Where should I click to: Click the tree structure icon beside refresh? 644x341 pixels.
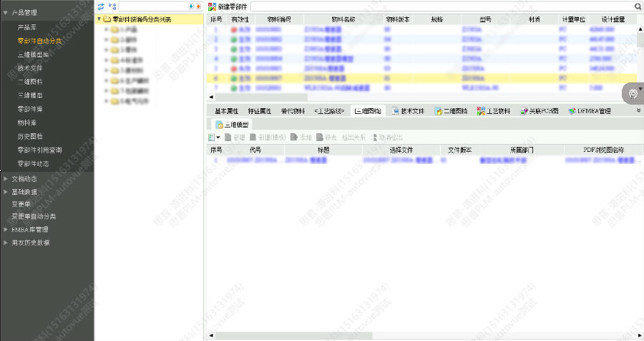(x=112, y=6)
